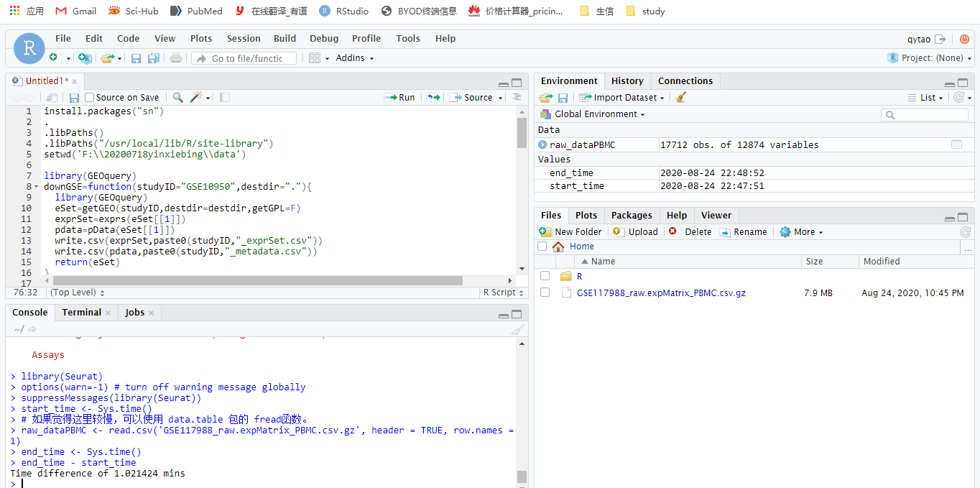Click the Save All documents icon
This screenshot has height=488, width=980.
point(153,58)
